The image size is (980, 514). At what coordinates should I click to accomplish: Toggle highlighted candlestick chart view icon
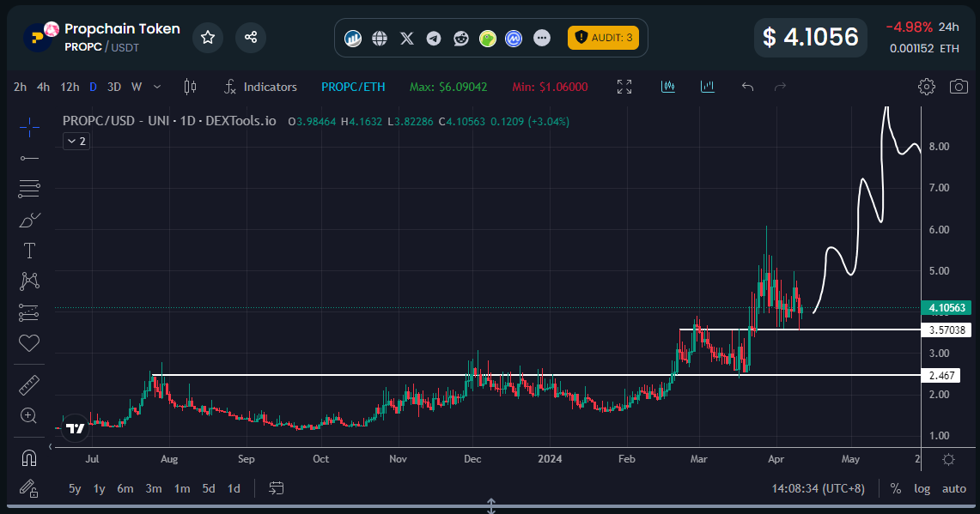click(668, 87)
